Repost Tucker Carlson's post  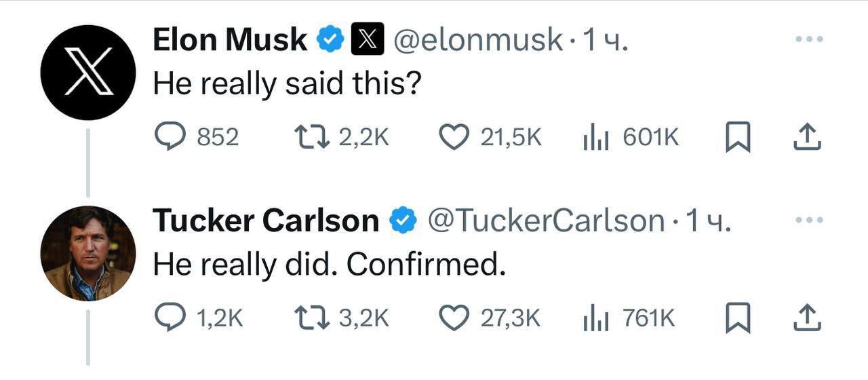point(311,318)
